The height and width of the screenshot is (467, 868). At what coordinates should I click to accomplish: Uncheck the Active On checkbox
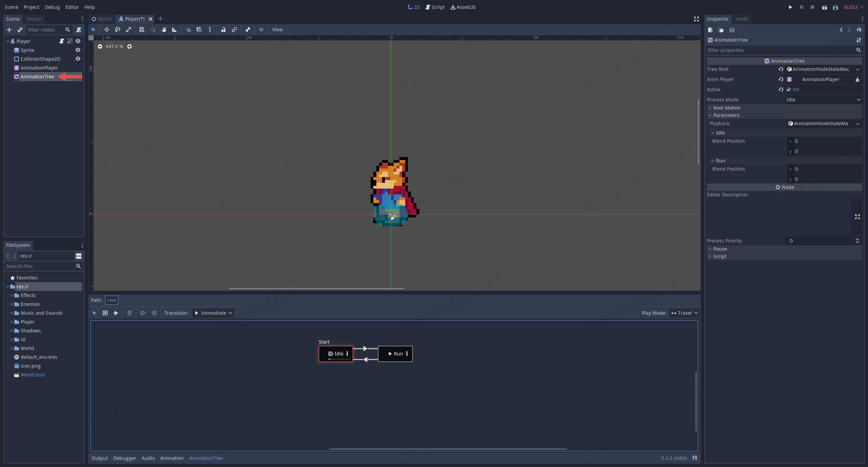pyautogui.click(x=789, y=90)
